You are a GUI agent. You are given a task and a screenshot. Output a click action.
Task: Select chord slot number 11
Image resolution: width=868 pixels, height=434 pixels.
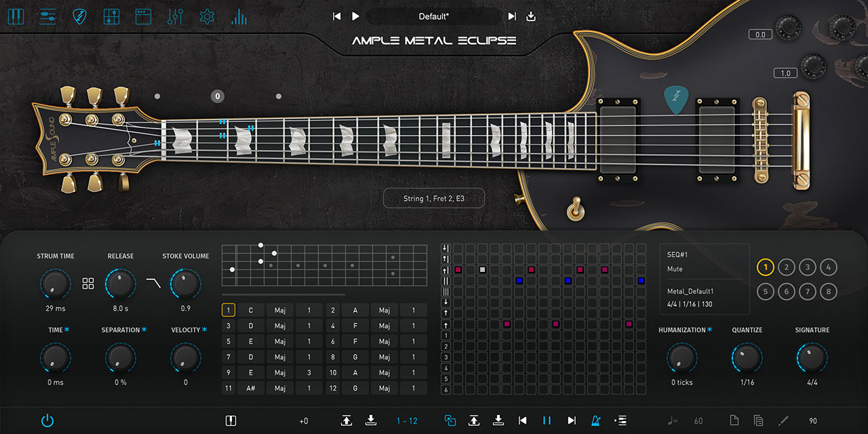(229, 389)
